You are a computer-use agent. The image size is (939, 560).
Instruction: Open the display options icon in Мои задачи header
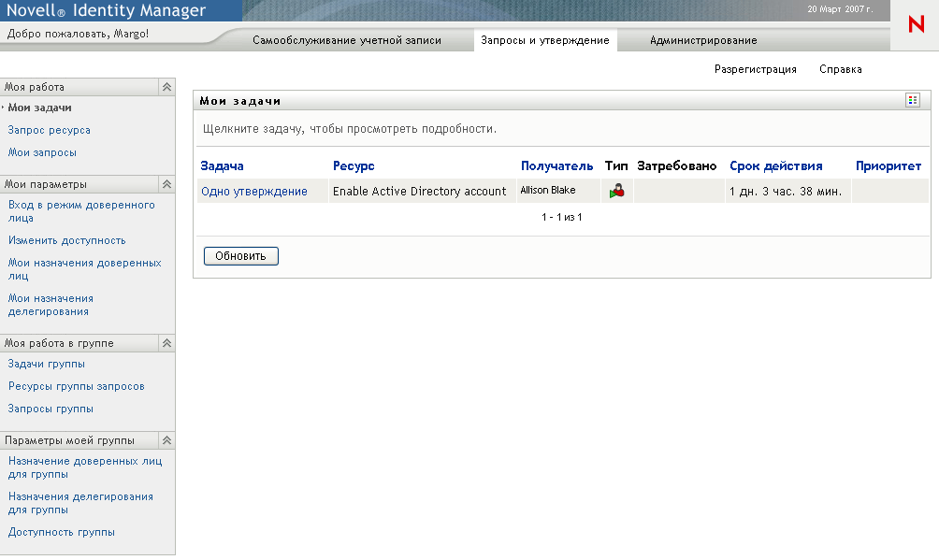click(x=912, y=101)
